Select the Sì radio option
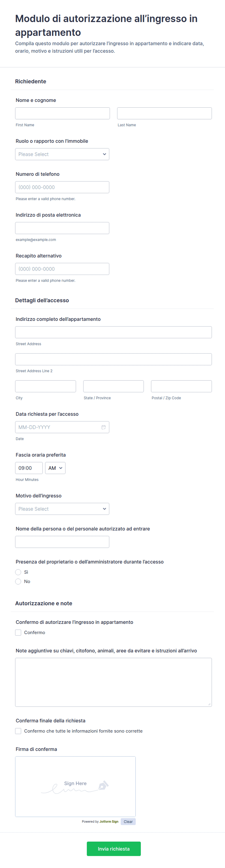Screen dimensions: 225x868 click(x=18, y=572)
